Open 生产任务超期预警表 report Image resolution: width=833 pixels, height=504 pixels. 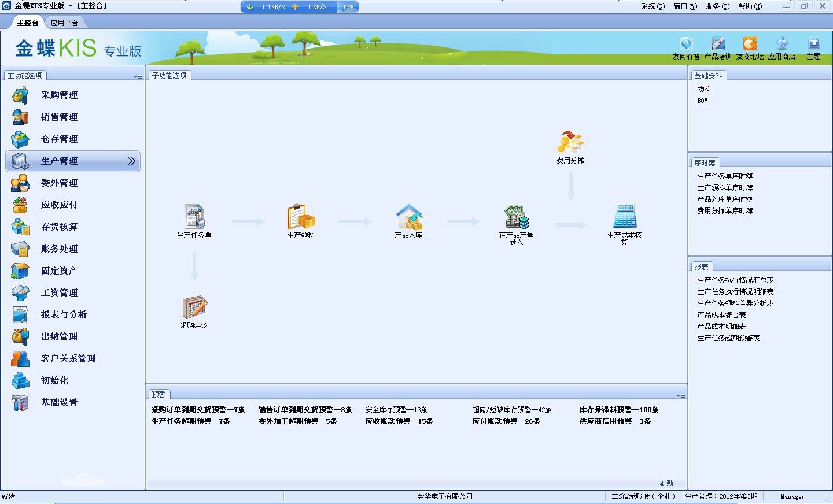pos(728,338)
